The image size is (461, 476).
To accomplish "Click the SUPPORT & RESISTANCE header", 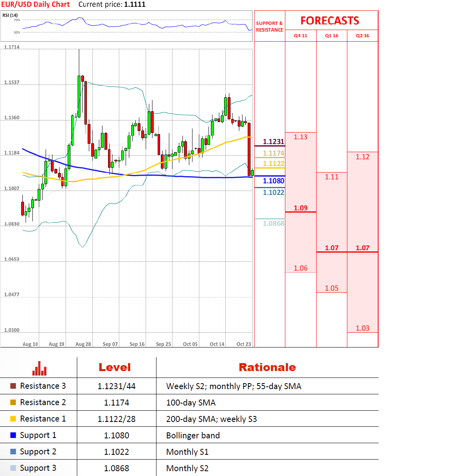I will (269, 26).
